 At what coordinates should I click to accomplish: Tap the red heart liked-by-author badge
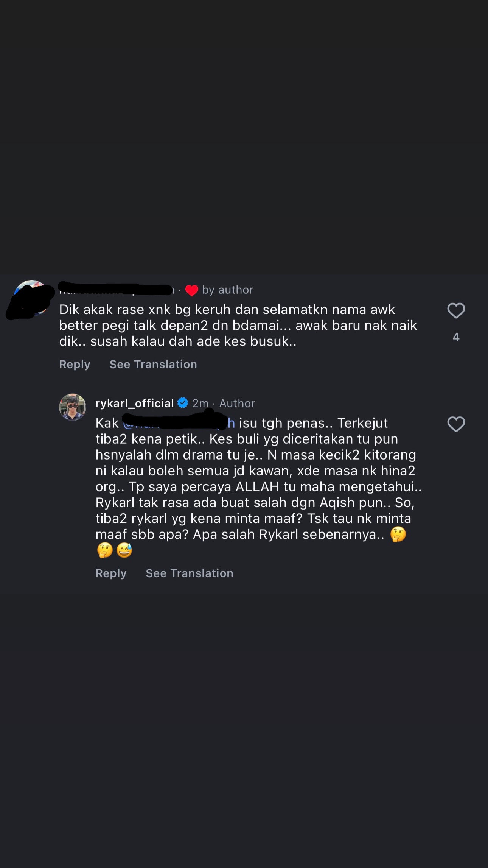(x=192, y=290)
